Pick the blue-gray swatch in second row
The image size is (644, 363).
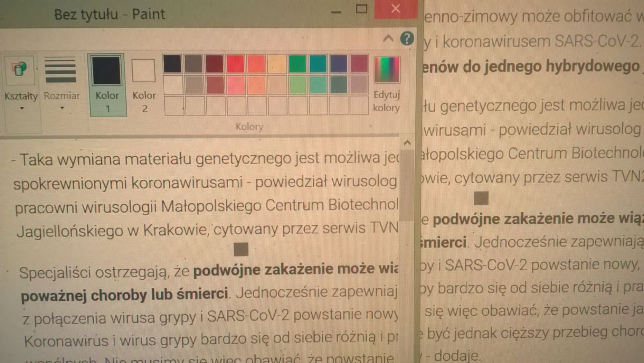[x=338, y=85]
